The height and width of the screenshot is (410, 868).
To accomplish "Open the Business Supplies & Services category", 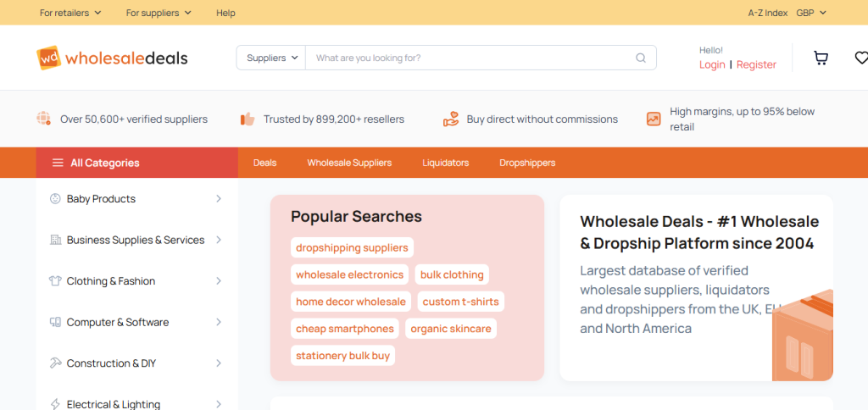I will point(137,240).
